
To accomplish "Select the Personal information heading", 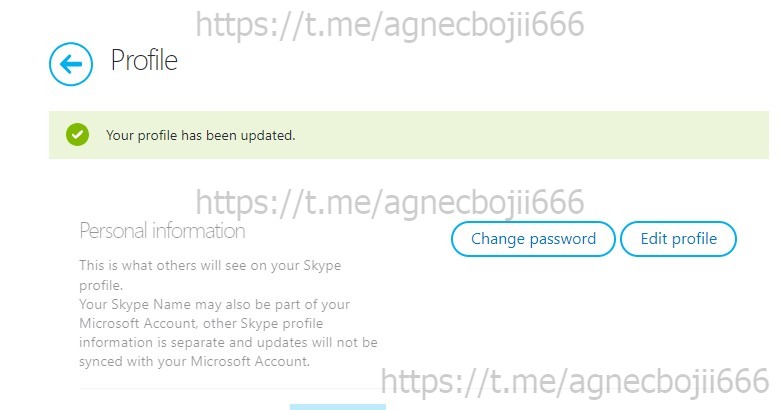I will (162, 231).
